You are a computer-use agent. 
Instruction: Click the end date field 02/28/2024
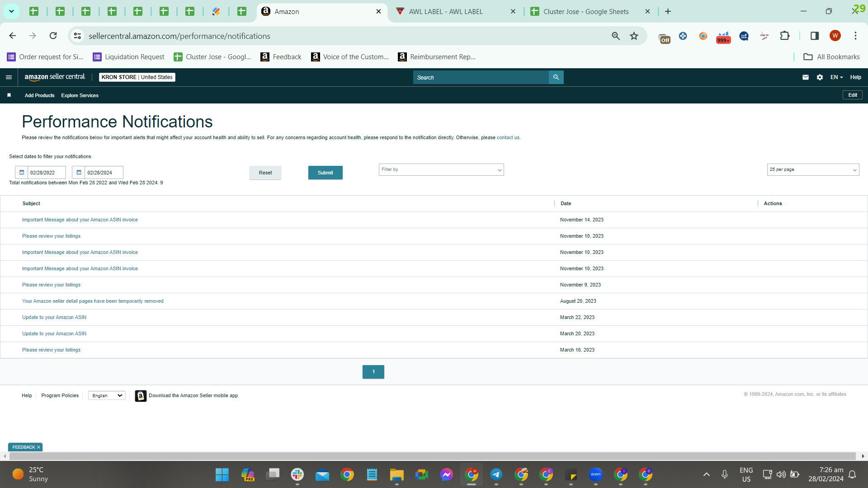[104, 173]
